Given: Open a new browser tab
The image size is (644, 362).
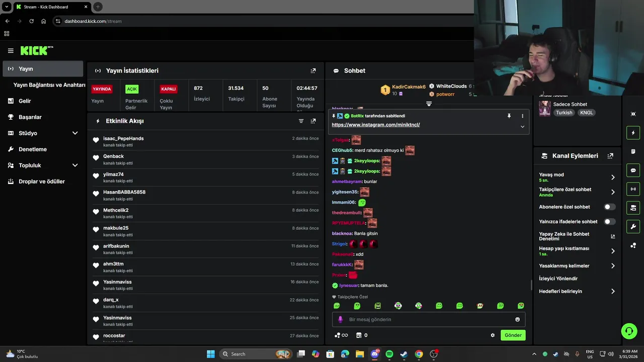Looking at the screenshot, I should [98, 7].
